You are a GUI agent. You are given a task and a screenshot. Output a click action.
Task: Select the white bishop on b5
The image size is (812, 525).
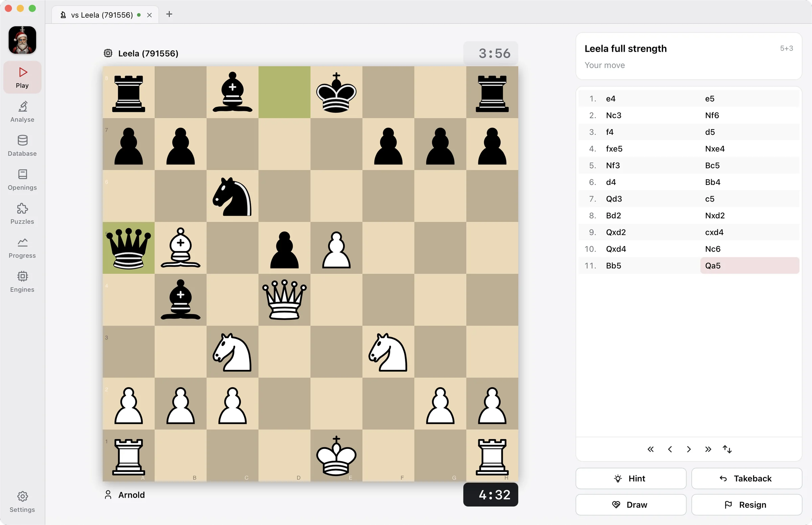180,248
